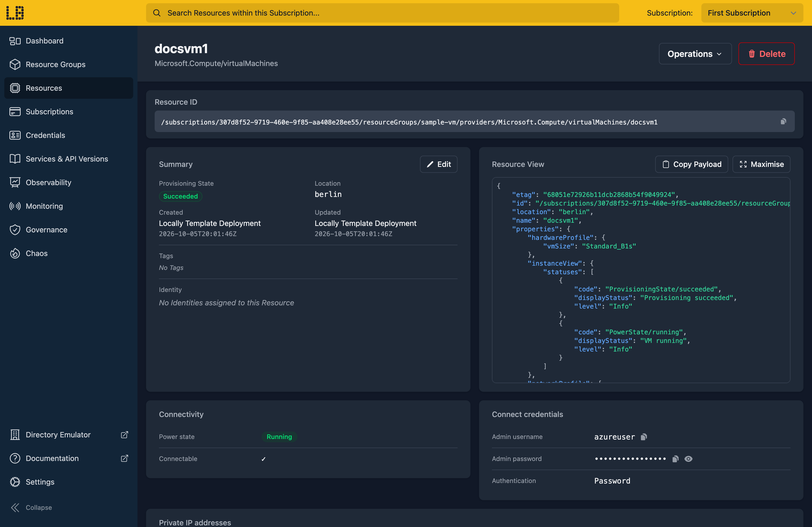This screenshot has height=527, width=812.
Task: Go to Subscriptions page
Action: (68, 111)
